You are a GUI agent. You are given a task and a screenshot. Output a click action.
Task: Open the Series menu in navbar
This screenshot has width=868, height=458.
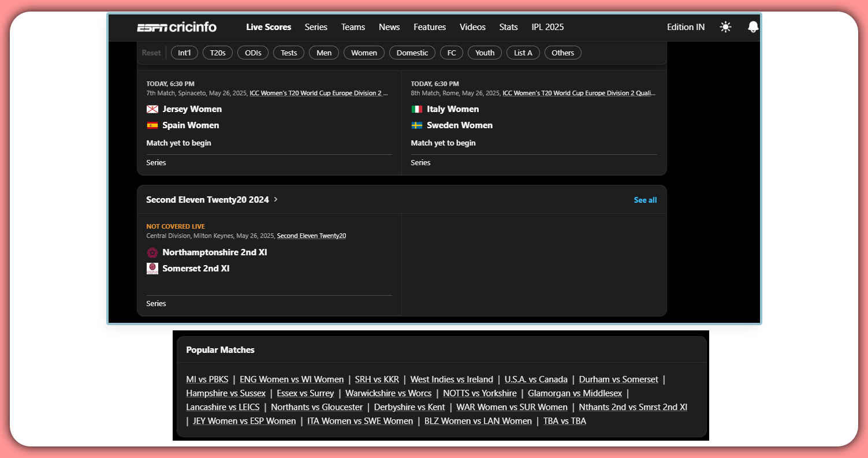(316, 27)
